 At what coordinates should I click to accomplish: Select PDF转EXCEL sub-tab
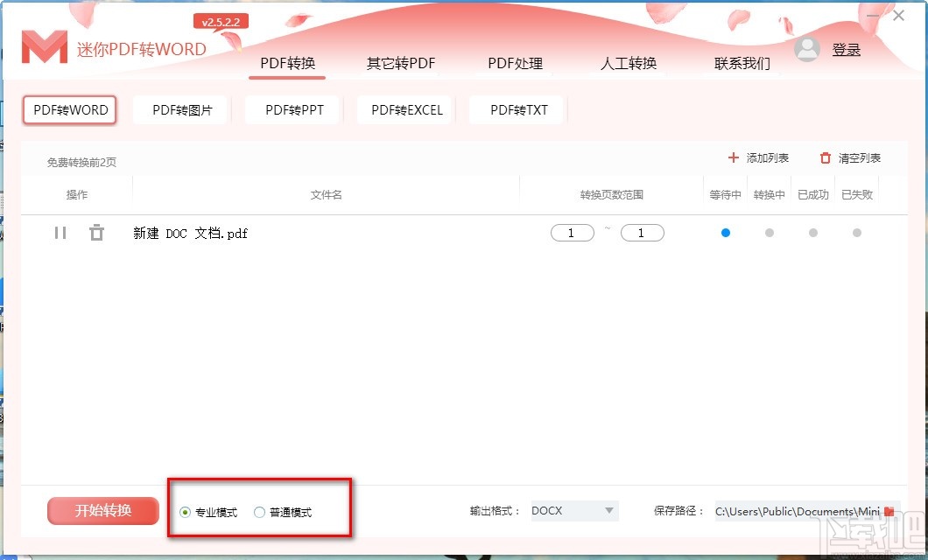(x=406, y=110)
